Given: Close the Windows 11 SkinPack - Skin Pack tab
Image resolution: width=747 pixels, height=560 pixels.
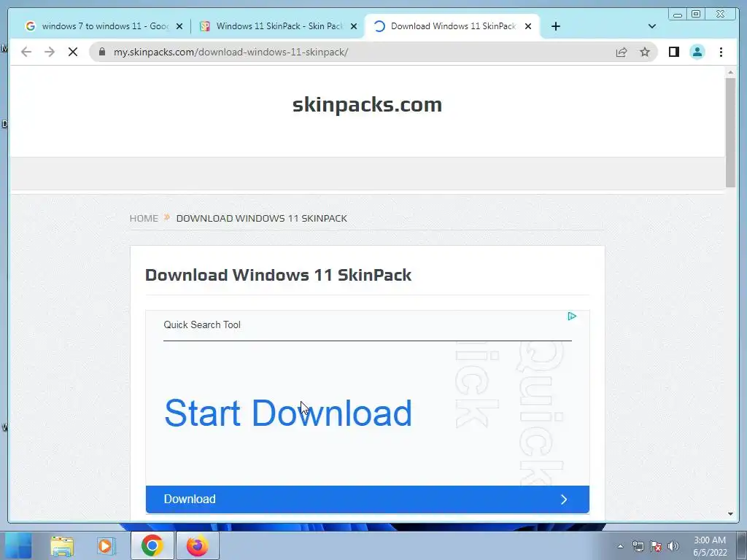Looking at the screenshot, I should click(354, 27).
